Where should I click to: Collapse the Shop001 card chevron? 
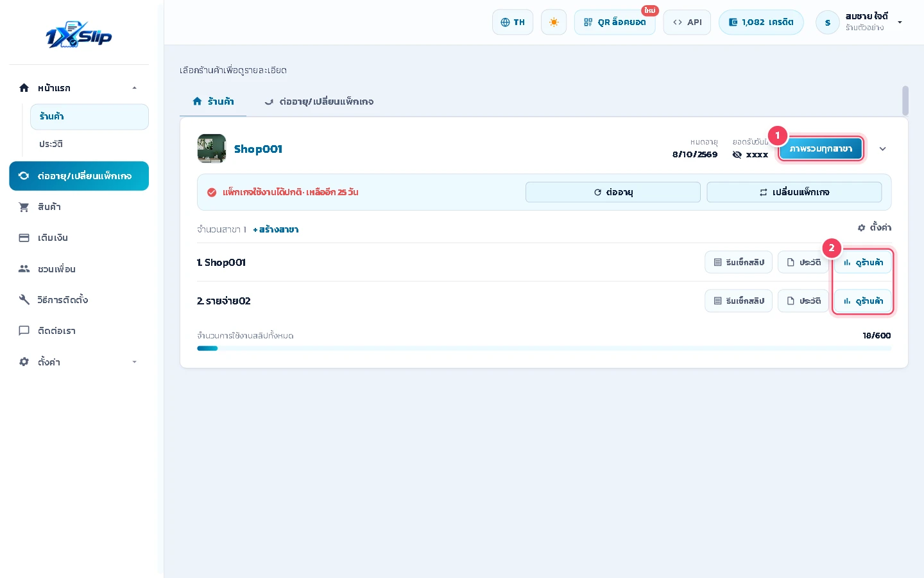tap(882, 149)
